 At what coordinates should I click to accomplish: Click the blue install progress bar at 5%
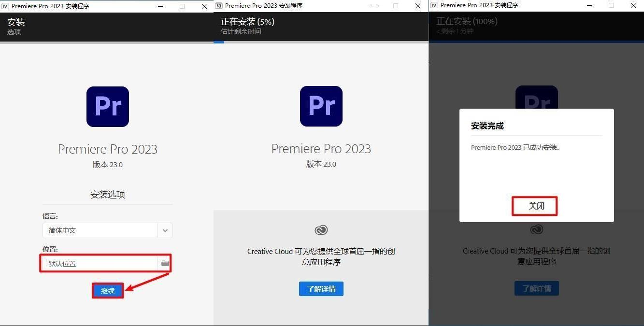tap(219, 42)
